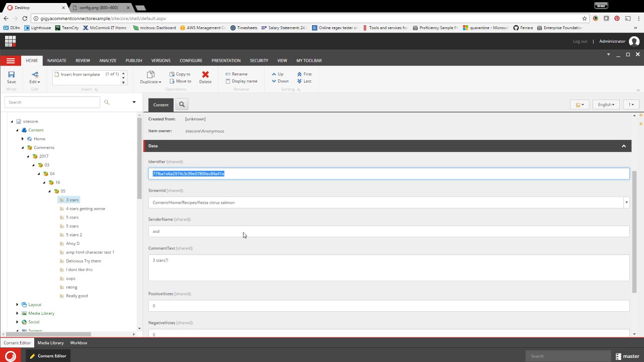Click the CommentText text area
The height and width of the screenshot is (362, 644).
click(x=389, y=267)
